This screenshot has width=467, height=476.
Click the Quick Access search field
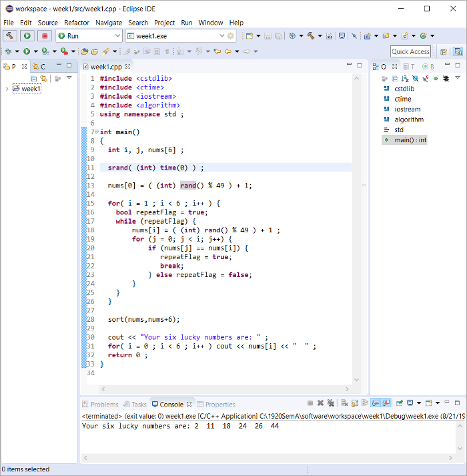(410, 51)
